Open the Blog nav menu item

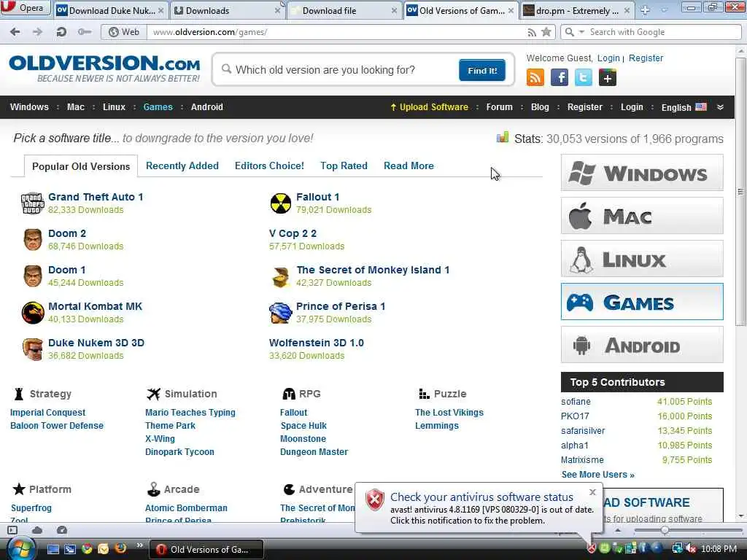[x=540, y=107]
